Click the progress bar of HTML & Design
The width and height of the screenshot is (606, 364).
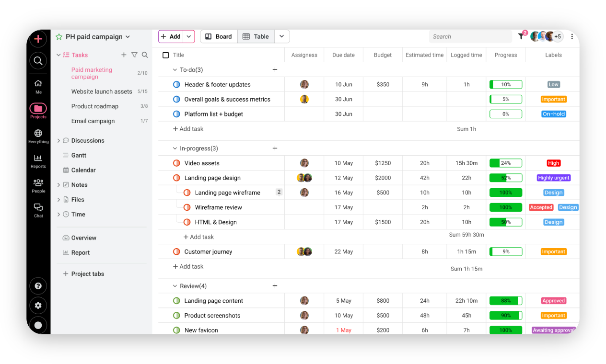point(505,222)
